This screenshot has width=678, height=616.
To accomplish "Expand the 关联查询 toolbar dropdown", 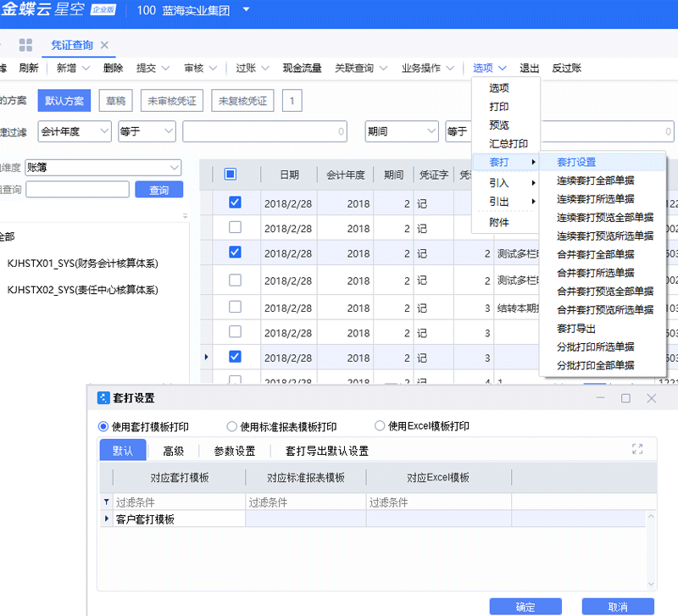I will click(x=384, y=69).
